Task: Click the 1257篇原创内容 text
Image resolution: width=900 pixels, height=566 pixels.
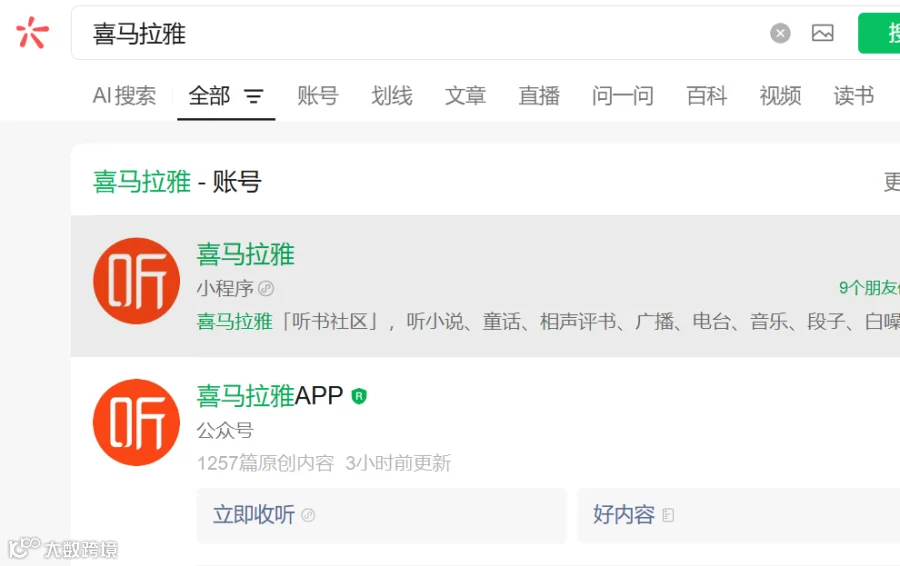Action: tap(265, 463)
